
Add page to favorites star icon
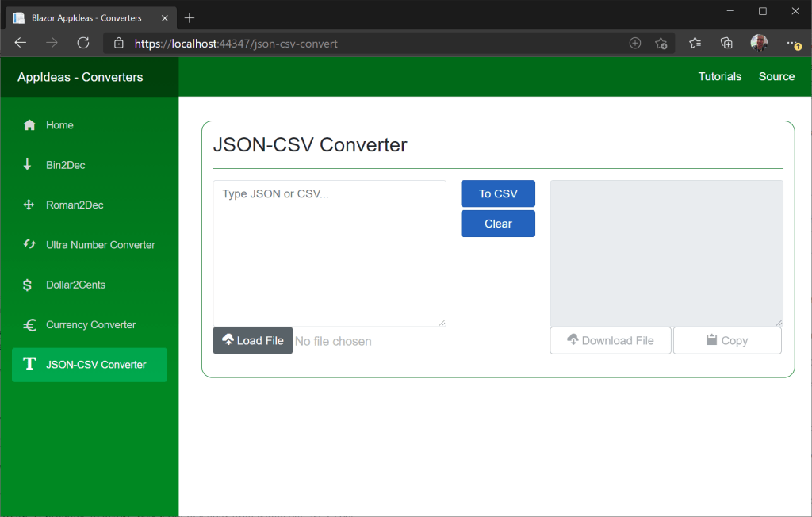(661, 44)
